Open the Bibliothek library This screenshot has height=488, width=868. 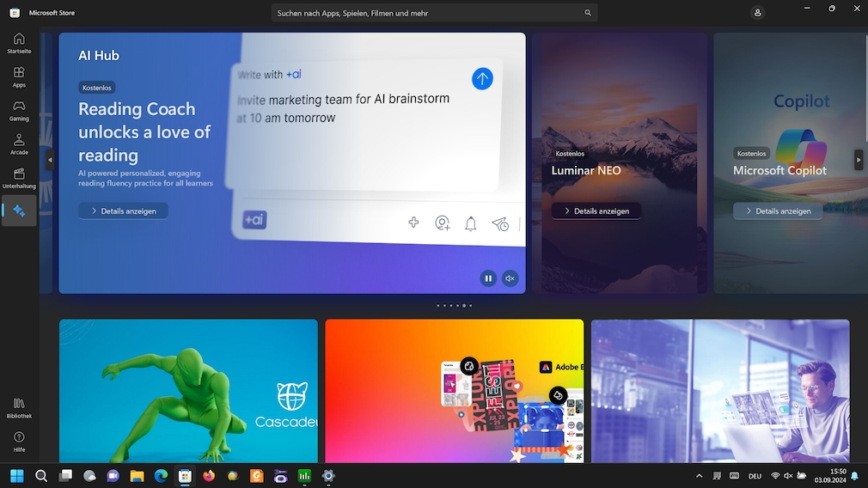[19, 408]
